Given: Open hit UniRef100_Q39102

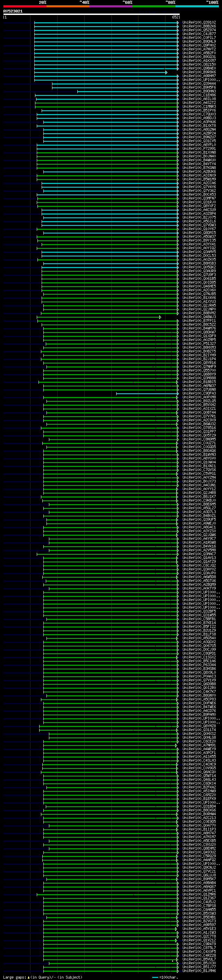Looking at the screenshot, I should coord(199,23).
